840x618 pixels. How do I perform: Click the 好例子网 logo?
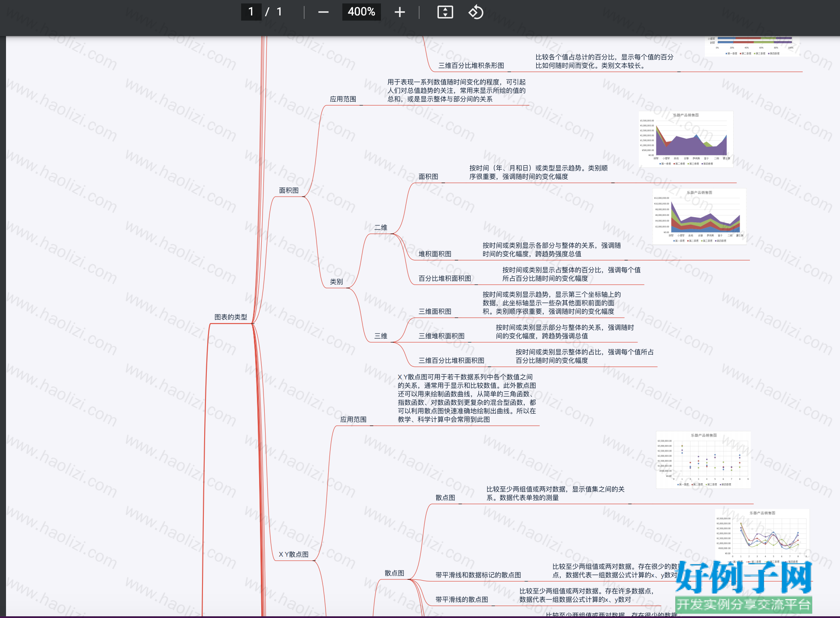pyautogui.click(x=743, y=577)
